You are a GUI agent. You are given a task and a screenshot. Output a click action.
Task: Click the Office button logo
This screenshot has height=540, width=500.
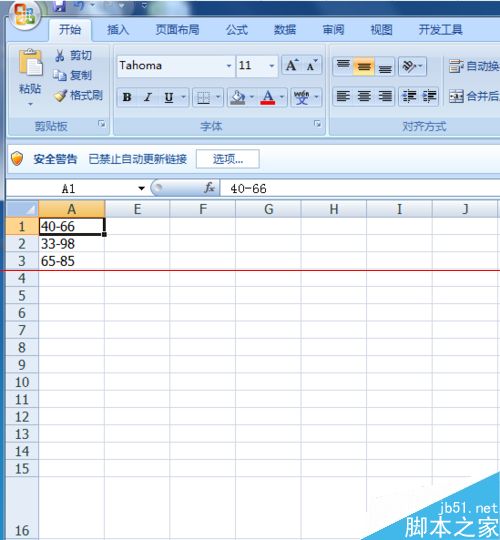point(25,14)
